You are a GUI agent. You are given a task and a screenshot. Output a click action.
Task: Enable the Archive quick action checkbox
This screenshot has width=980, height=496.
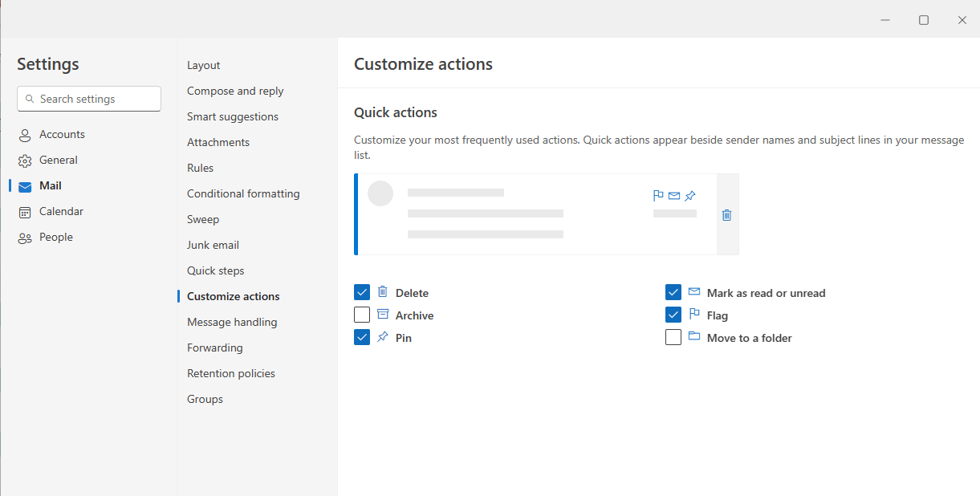pos(362,315)
